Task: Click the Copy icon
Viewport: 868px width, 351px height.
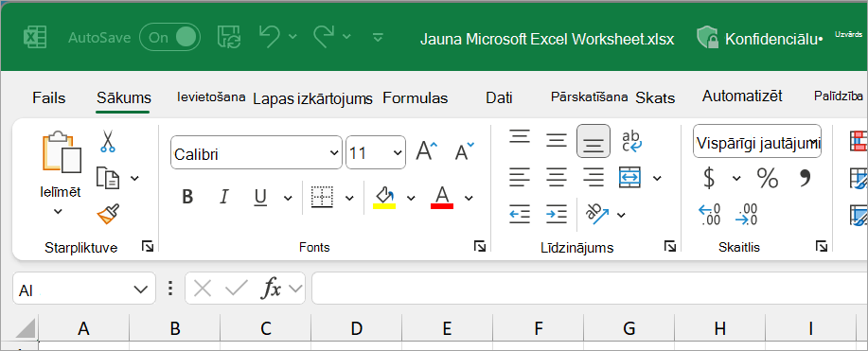Action: coord(108,178)
